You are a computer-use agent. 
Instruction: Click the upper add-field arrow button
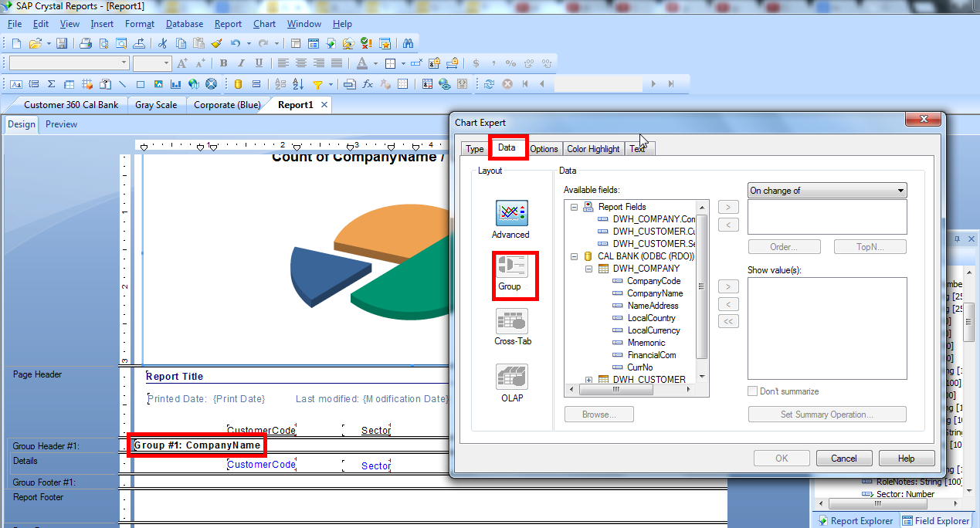point(728,207)
